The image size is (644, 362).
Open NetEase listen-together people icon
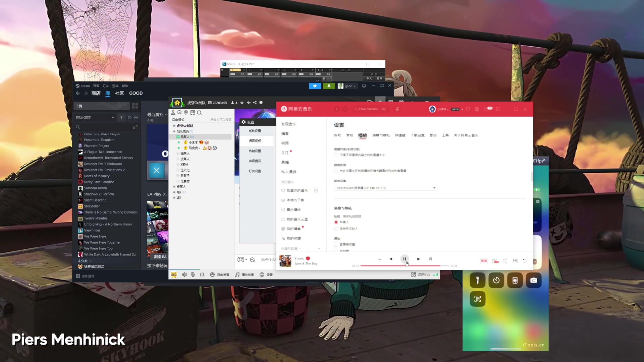(x=515, y=261)
